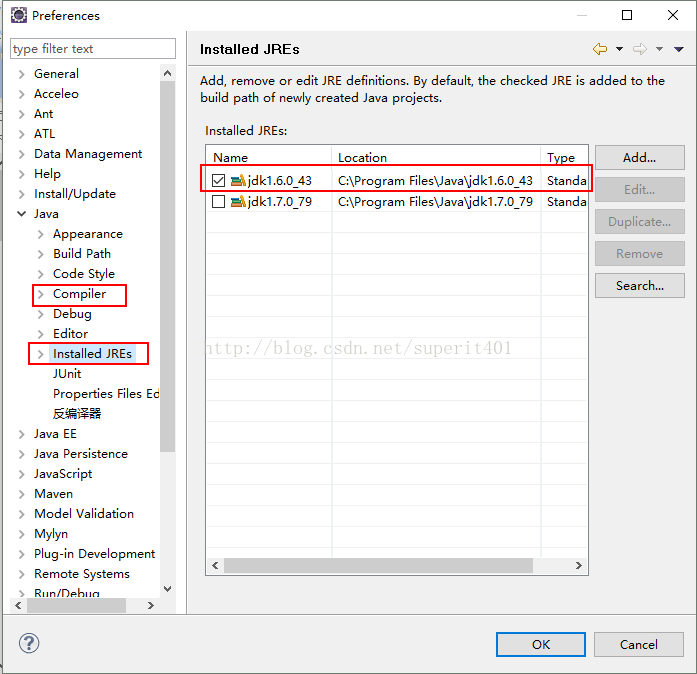
Task: Click the Duplicate... button
Action: [640, 221]
